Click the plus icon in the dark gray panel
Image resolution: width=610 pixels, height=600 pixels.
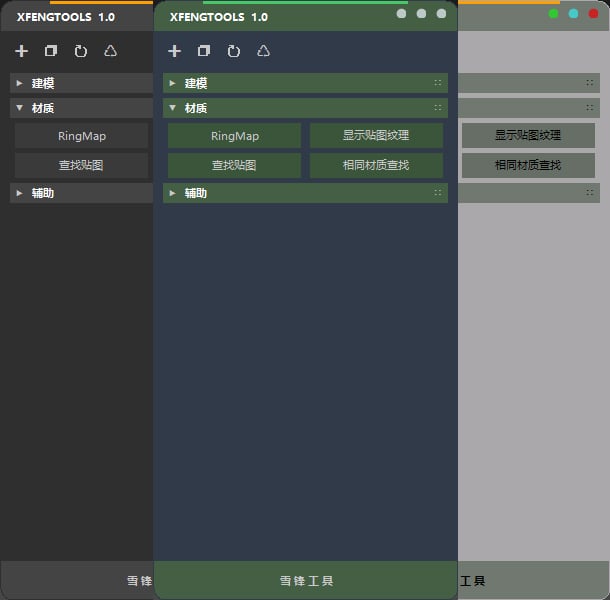[22, 51]
